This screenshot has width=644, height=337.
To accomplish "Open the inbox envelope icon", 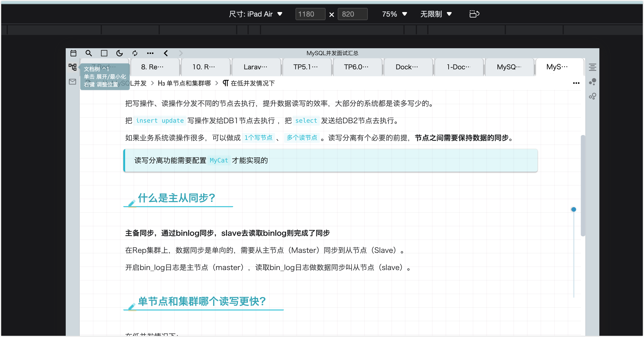I will pos(72,82).
